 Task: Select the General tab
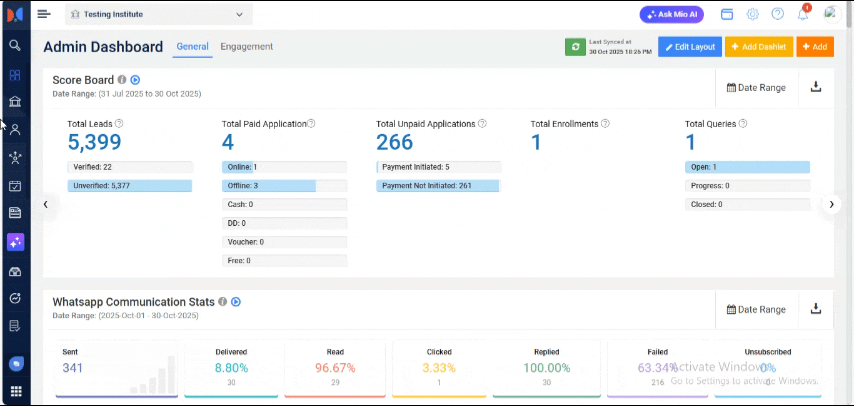(x=192, y=47)
